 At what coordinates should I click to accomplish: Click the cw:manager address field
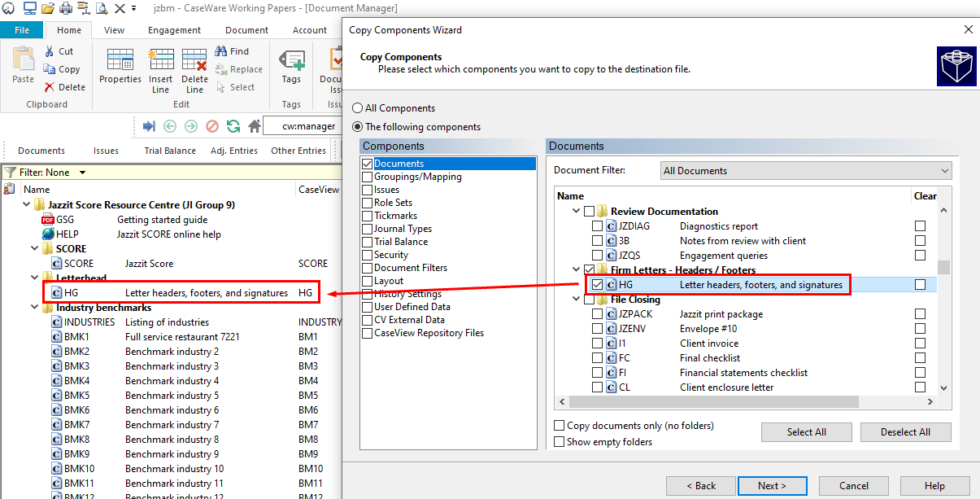point(303,126)
